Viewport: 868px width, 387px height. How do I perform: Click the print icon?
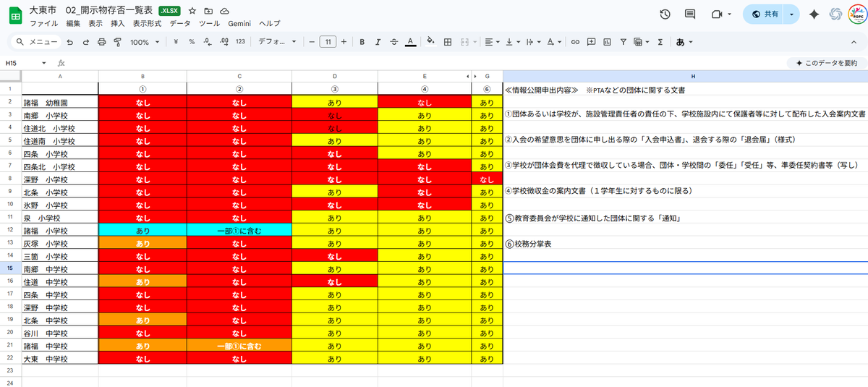[101, 42]
